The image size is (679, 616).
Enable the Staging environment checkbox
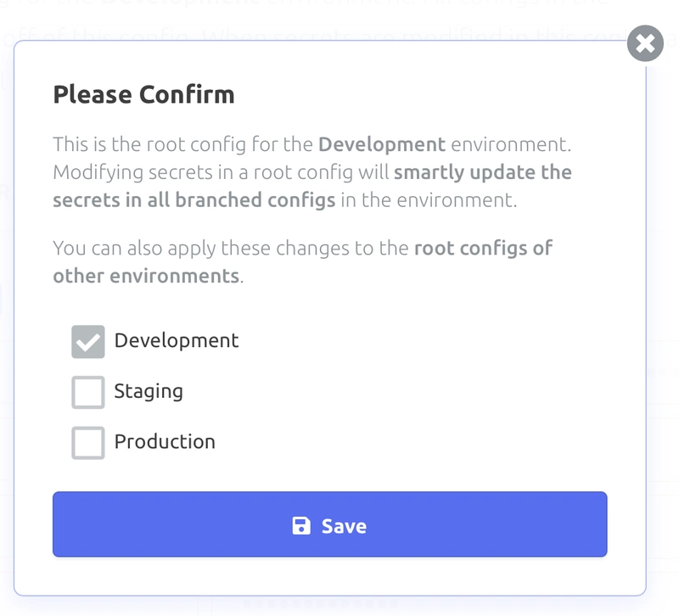tap(88, 392)
